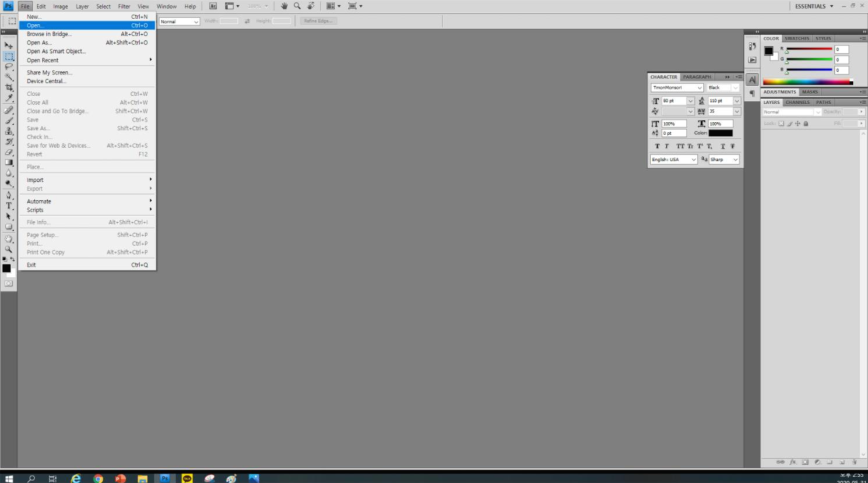Select the Pen tool
868x483 pixels.
pos(9,195)
